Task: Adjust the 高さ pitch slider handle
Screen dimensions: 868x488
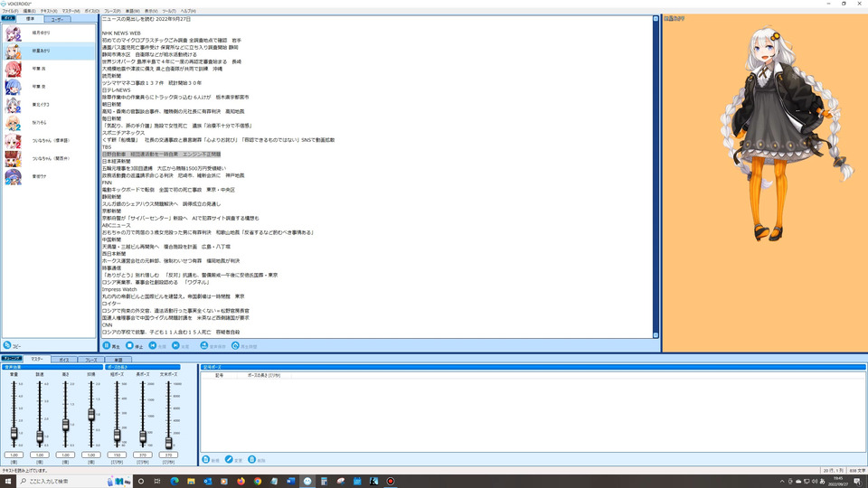Action: tap(65, 425)
